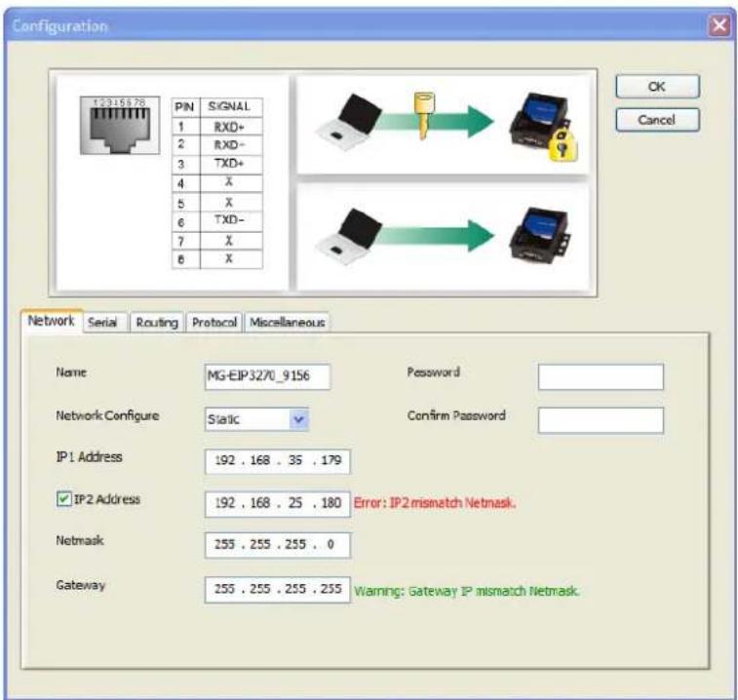The image size is (738, 700).
Task: Click the PIN column header
Action: click(x=185, y=107)
